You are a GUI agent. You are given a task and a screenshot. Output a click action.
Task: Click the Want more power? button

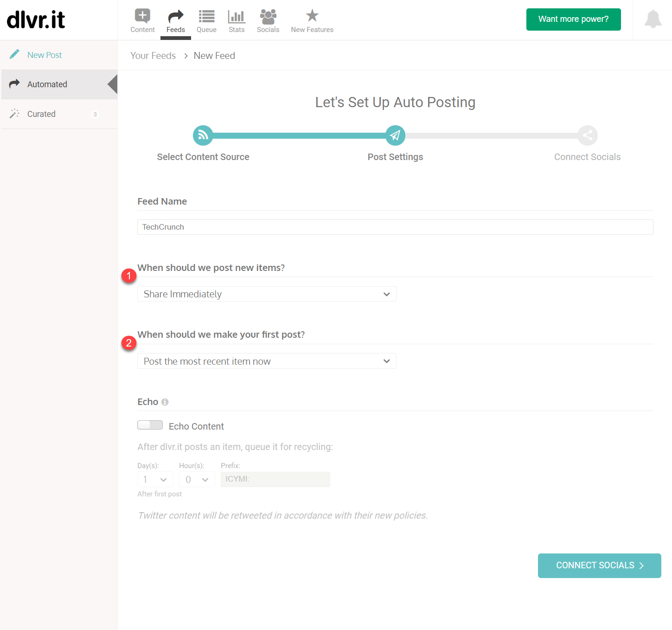pos(573,19)
